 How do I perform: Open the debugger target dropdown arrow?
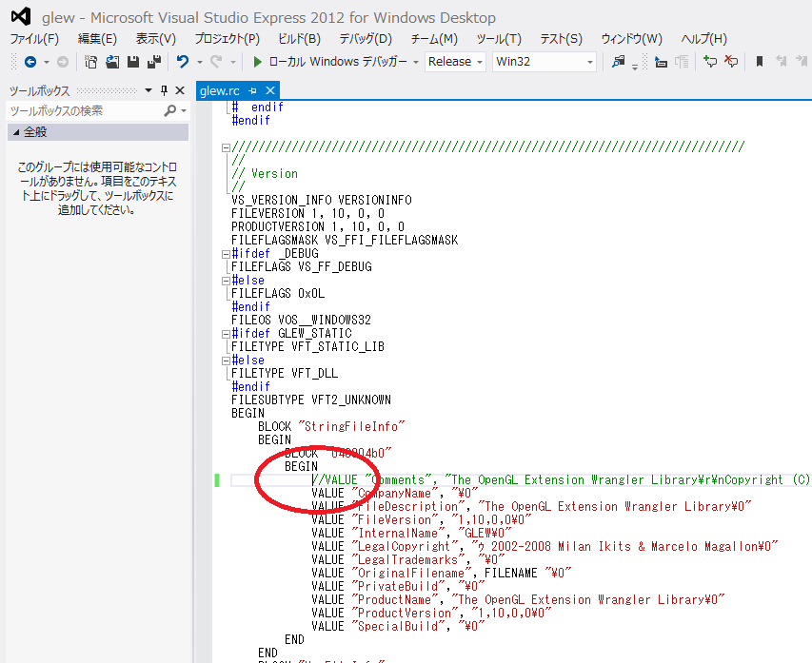[x=415, y=62]
